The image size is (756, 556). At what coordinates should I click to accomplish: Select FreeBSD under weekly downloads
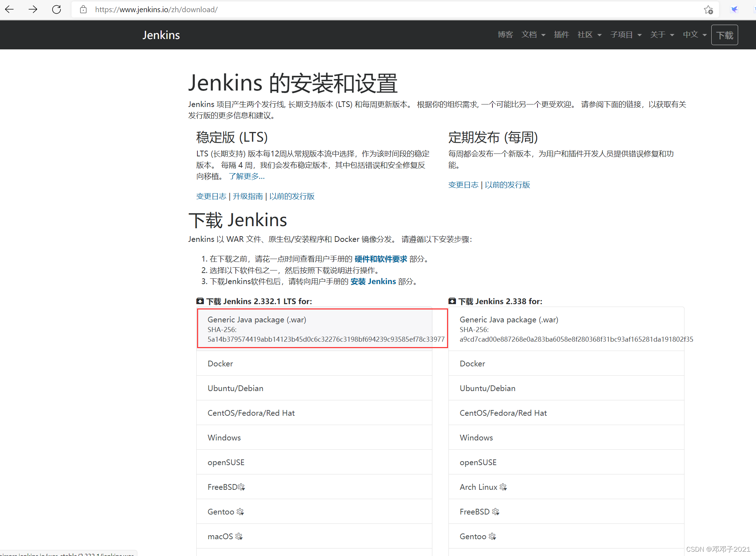[x=566, y=511]
